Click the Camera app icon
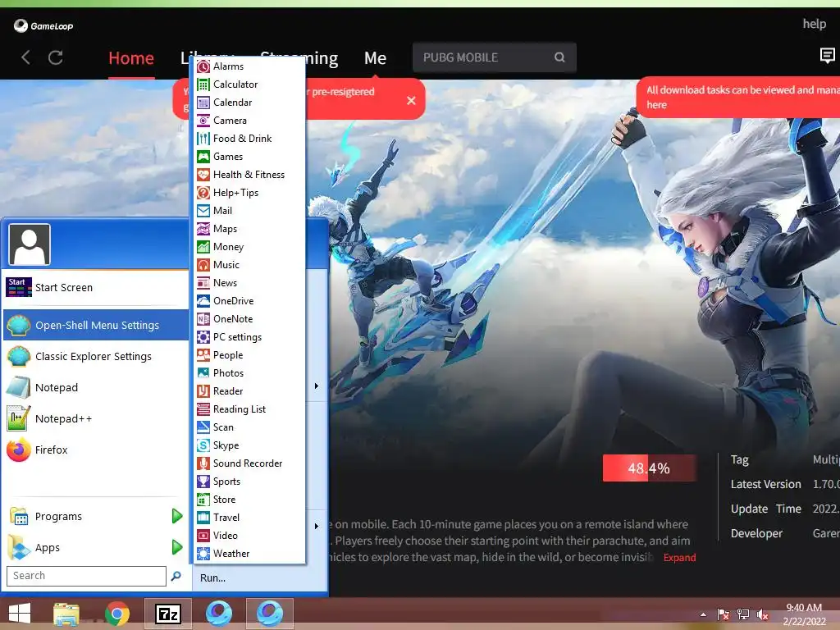The height and width of the screenshot is (630, 840). (203, 121)
